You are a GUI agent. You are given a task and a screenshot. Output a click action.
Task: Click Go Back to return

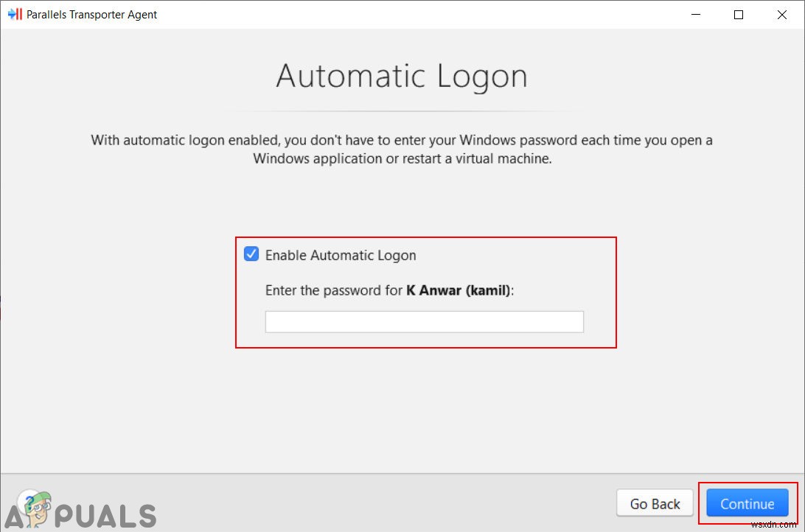coord(654,503)
